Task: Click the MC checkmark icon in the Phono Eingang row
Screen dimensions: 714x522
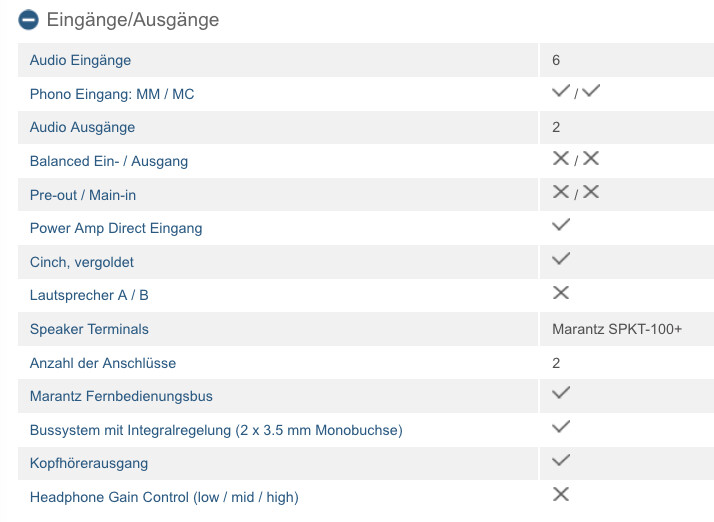Action: point(591,91)
